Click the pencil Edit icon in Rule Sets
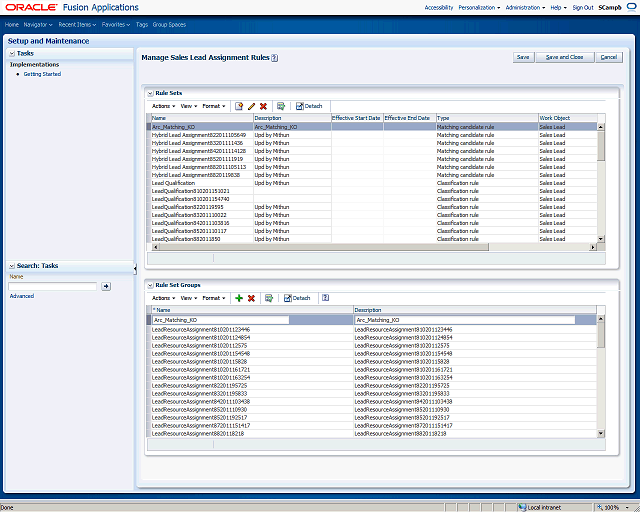 (x=251, y=106)
